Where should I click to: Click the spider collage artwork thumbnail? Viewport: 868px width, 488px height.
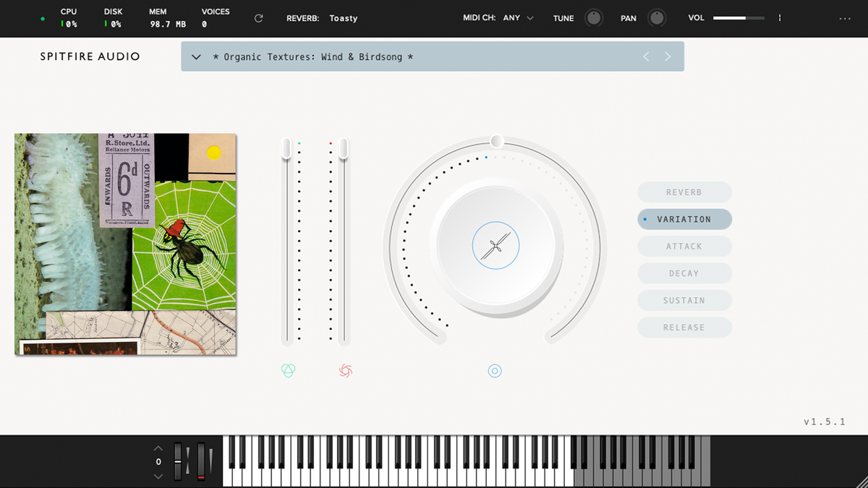point(124,244)
